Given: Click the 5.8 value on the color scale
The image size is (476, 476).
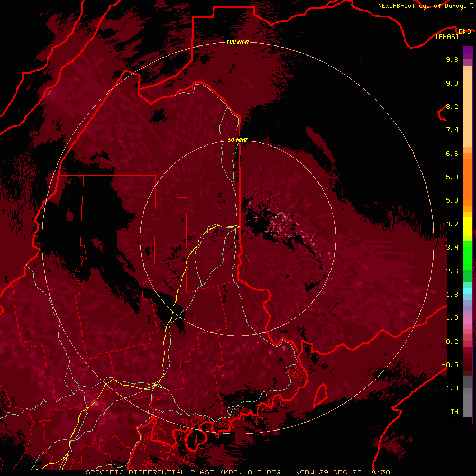Looking at the screenshot, I should pyautogui.click(x=452, y=177).
